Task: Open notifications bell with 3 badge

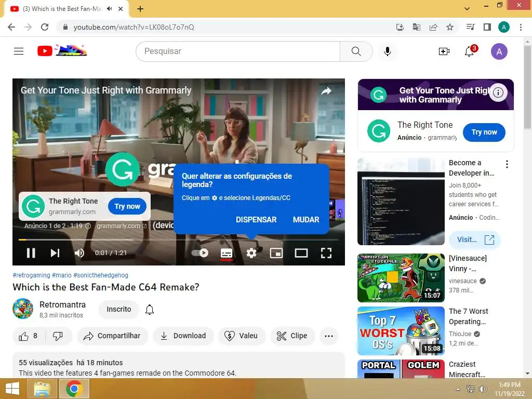Action: (470, 51)
